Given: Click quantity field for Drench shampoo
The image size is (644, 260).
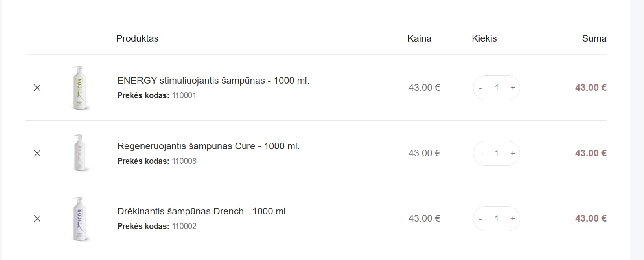Looking at the screenshot, I should pos(497,219).
